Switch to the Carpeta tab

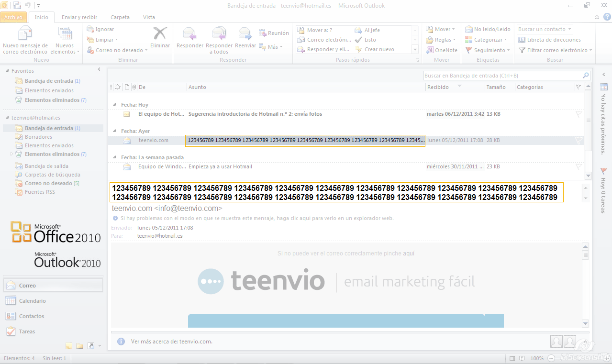point(120,17)
